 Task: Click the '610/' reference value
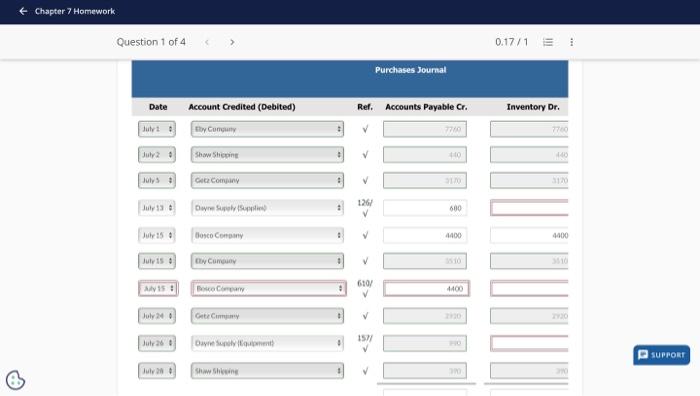coord(365,283)
